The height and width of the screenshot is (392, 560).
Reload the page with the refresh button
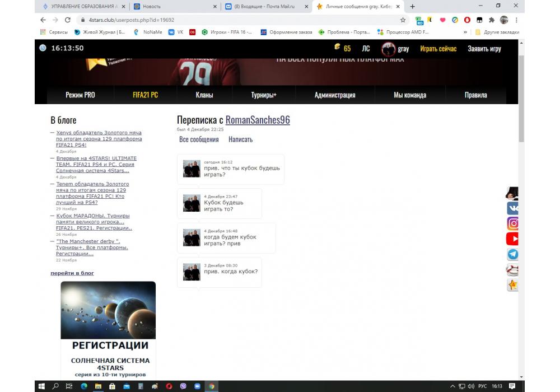[x=68, y=20]
